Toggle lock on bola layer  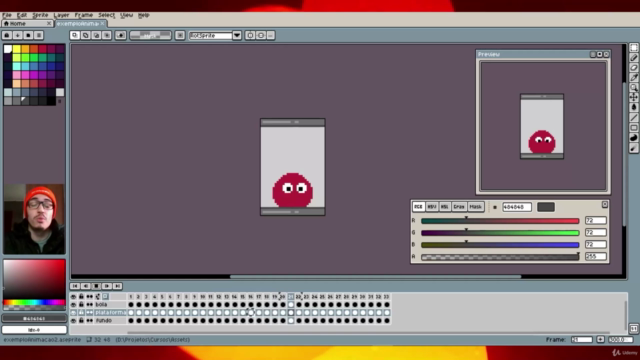[81, 304]
